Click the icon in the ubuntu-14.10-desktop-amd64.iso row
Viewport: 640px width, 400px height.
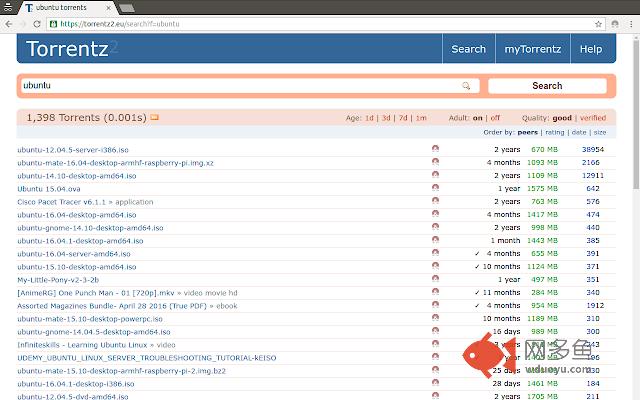point(436,175)
